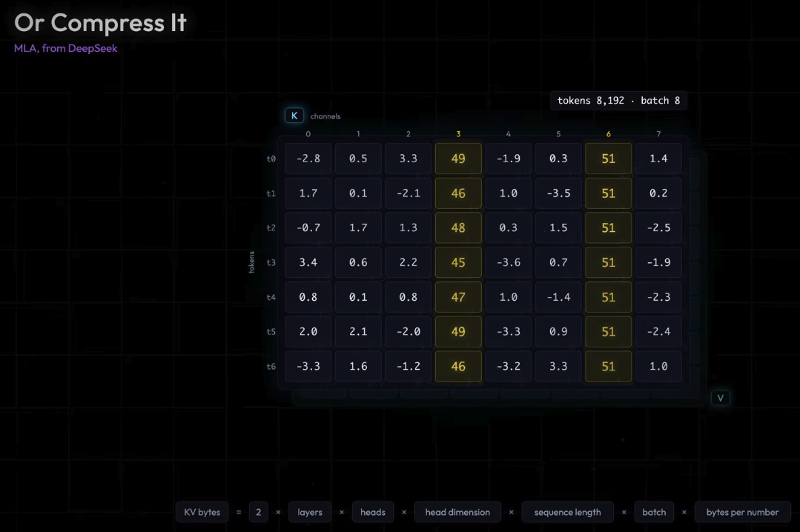The height and width of the screenshot is (532, 800).
Task: Click the 3.4 cell in row t3
Action: 308,263
